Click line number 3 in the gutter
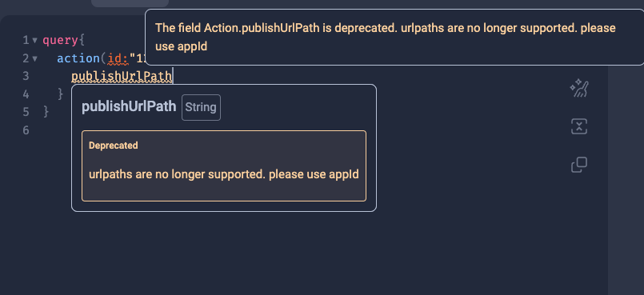This screenshot has width=644, height=295. (26, 76)
